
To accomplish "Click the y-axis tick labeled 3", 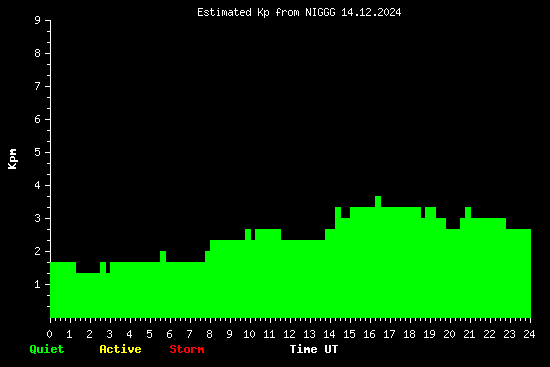I will point(38,218).
